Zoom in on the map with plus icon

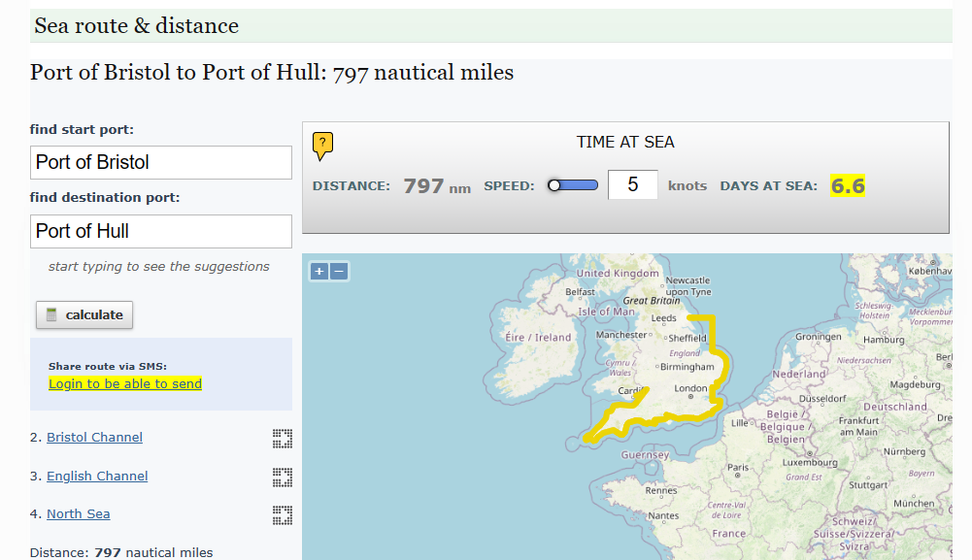318,272
